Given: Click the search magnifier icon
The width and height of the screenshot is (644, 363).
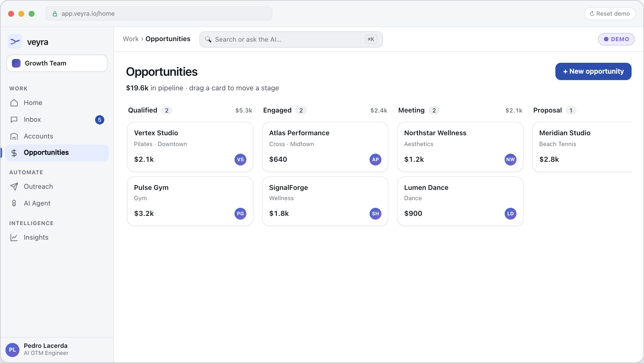Looking at the screenshot, I should coord(208,39).
